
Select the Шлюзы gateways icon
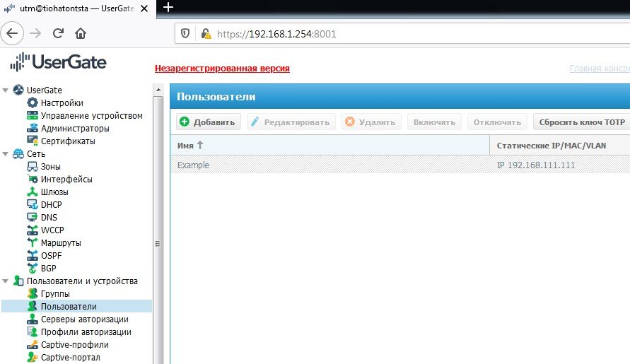[32, 192]
